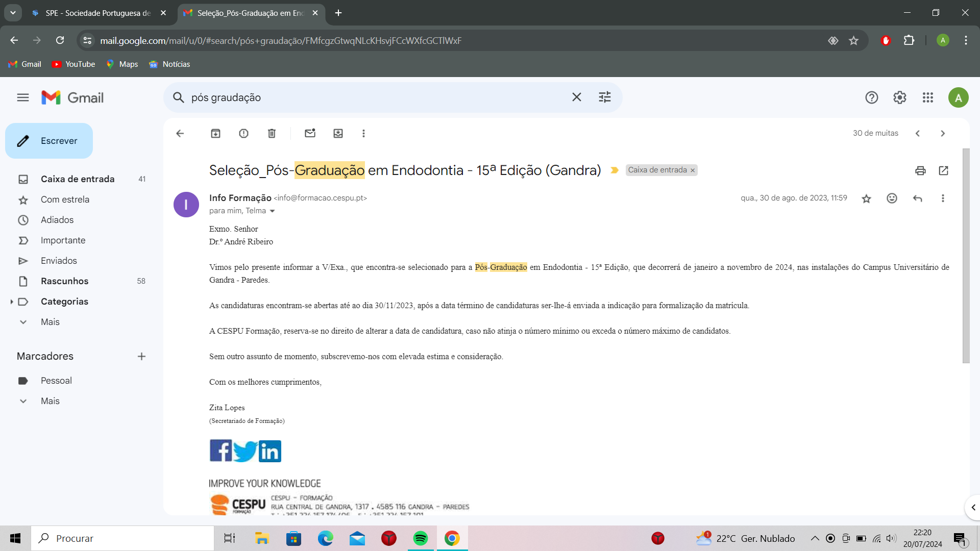Screen dimensions: 980x551
Task: Mark the message as unread
Action: (310, 133)
